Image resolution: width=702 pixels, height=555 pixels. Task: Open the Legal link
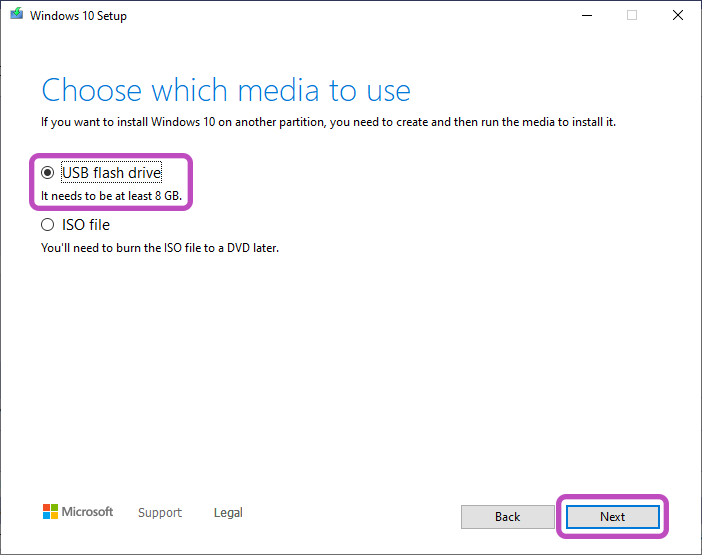point(228,513)
